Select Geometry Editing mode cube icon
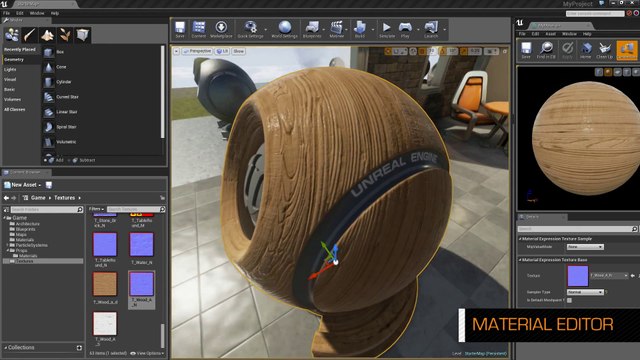The width and height of the screenshot is (640, 360). (x=82, y=35)
